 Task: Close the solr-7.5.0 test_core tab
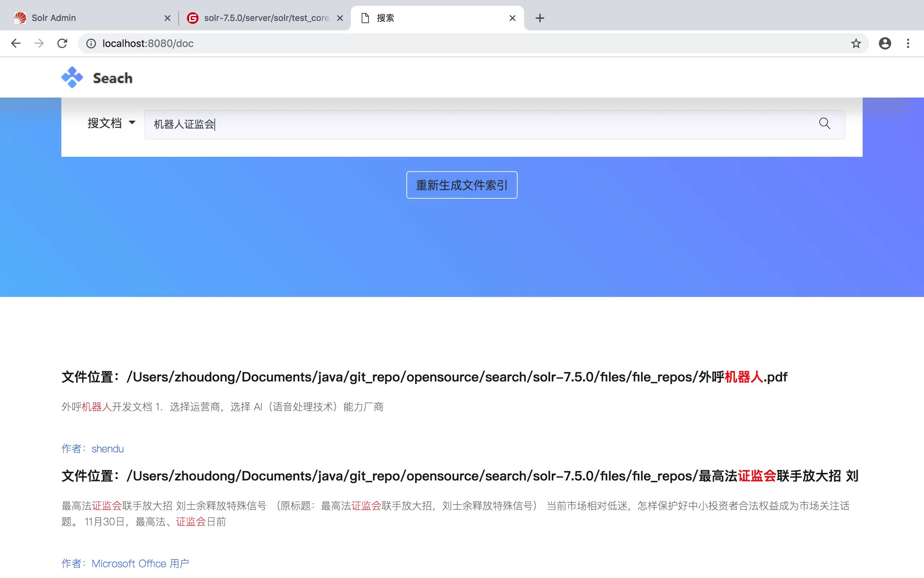tap(340, 18)
